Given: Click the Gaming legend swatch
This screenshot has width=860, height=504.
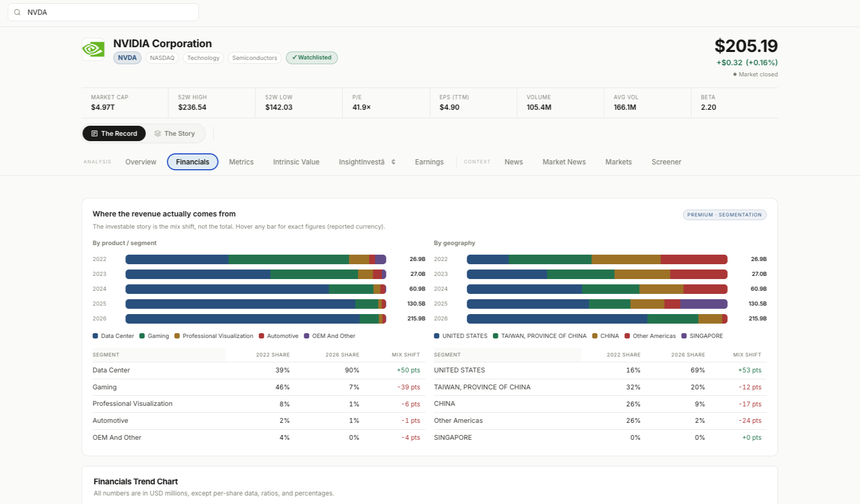Looking at the screenshot, I should pyautogui.click(x=142, y=336).
